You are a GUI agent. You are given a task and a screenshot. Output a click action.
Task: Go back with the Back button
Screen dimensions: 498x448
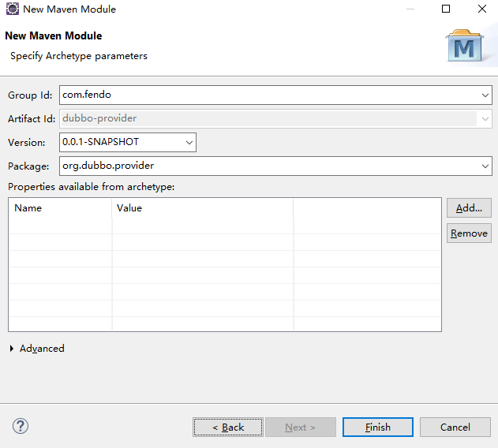pyautogui.click(x=228, y=427)
